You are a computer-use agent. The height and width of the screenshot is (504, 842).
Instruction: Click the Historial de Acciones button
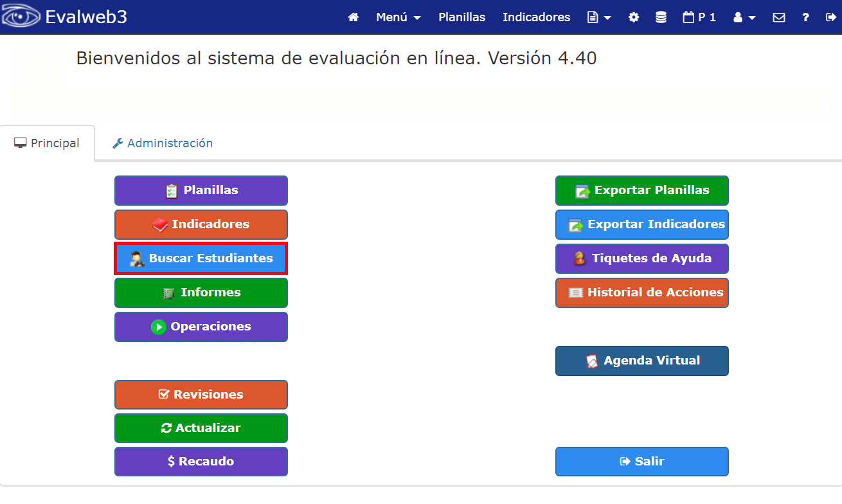(x=641, y=292)
